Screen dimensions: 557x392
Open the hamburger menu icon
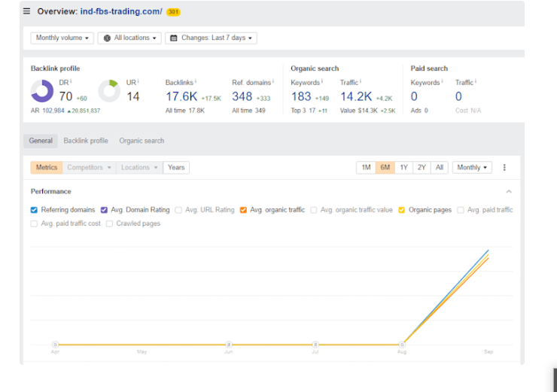pyautogui.click(x=26, y=11)
